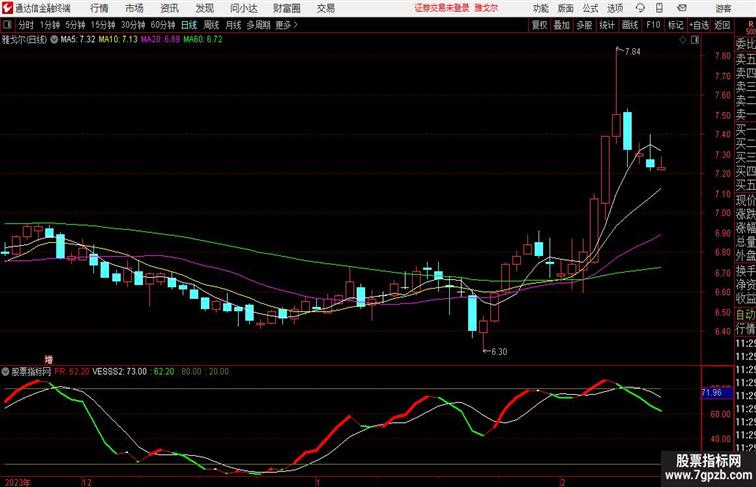Viewport: 756px width, 487px height.
Task: Click the 7.84 high price marker
Action: click(x=633, y=52)
